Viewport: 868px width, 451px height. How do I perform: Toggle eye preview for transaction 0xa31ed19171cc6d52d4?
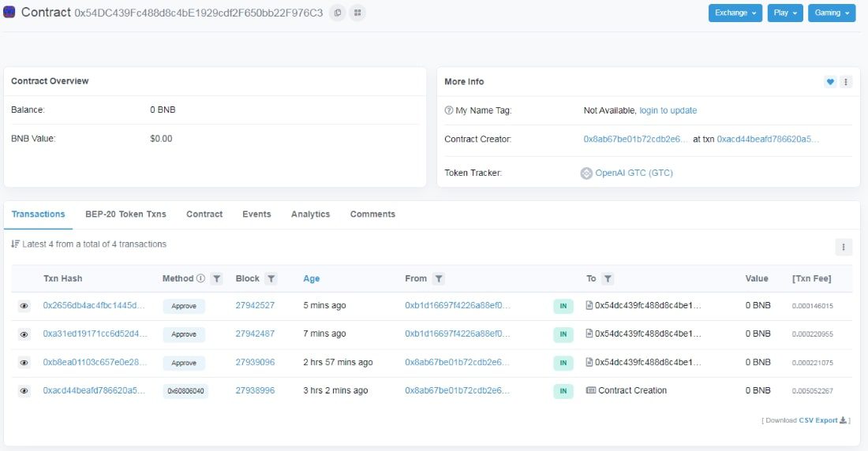pyautogui.click(x=24, y=334)
